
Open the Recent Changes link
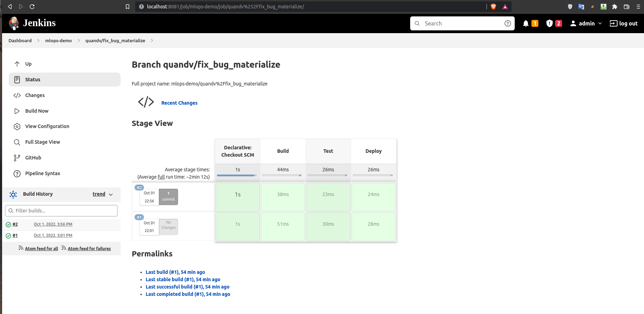(179, 103)
